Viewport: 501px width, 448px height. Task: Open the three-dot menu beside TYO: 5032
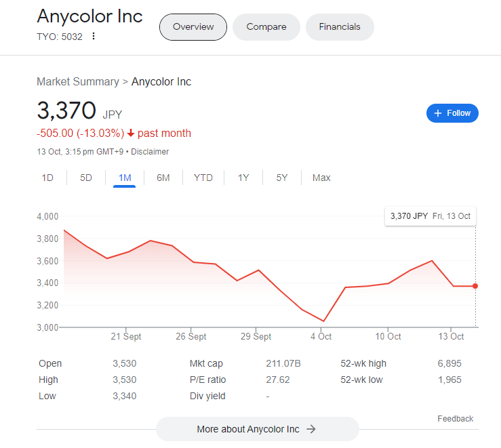click(x=94, y=36)
